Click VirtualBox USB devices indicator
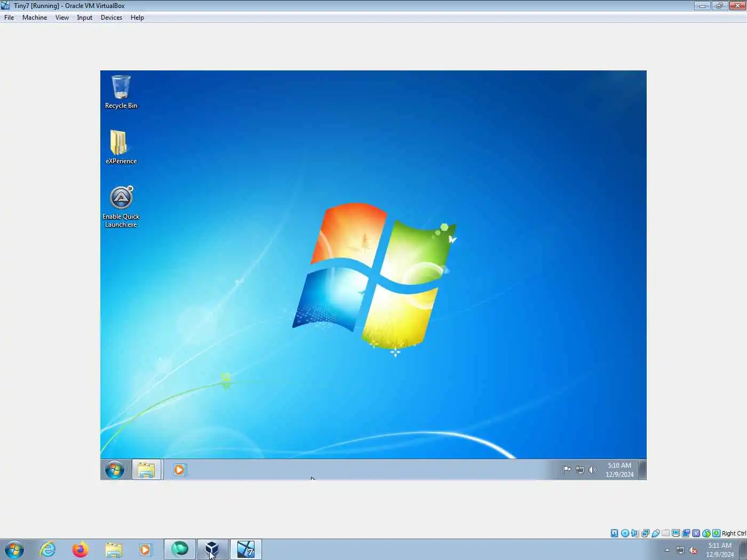This screenshot has width=747, height=560. (656, 533)
